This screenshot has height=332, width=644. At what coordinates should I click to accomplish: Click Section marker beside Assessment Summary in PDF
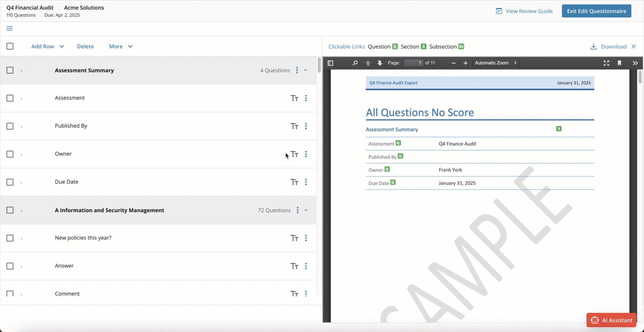point(559,128)
